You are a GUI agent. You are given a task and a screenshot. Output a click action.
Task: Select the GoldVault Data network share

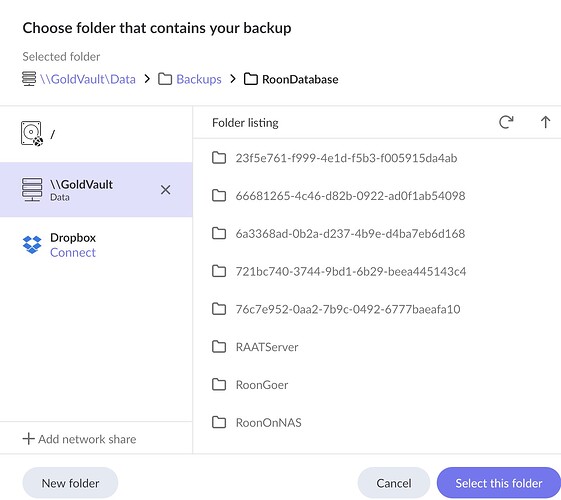tap(96, 190)
